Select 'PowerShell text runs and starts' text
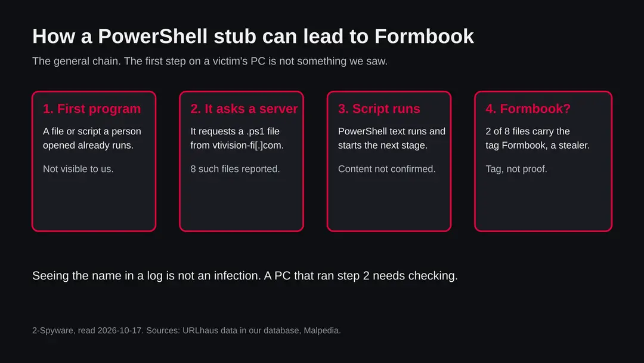This screenshot has width=644, height=363. (x=391, y=138)
